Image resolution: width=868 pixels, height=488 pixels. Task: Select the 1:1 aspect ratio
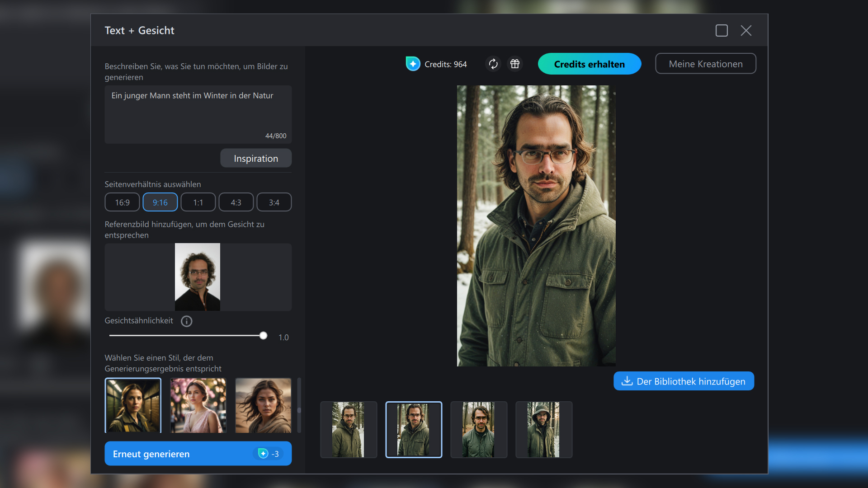(198, 202)
